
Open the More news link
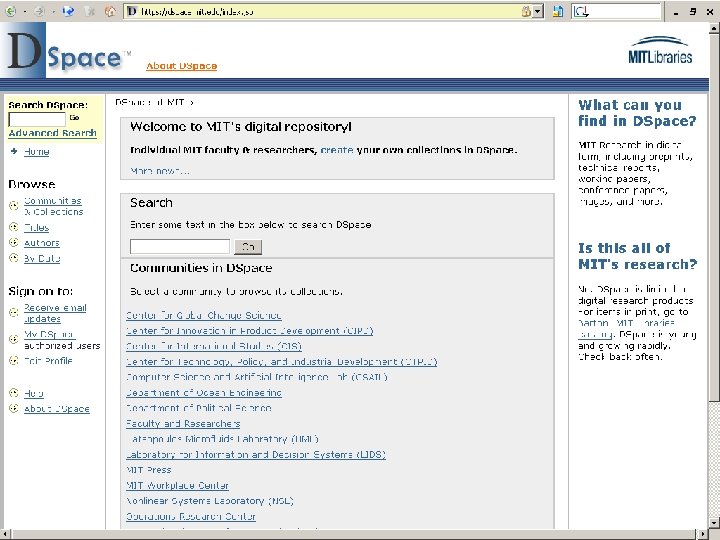click(x=159, y=171)
